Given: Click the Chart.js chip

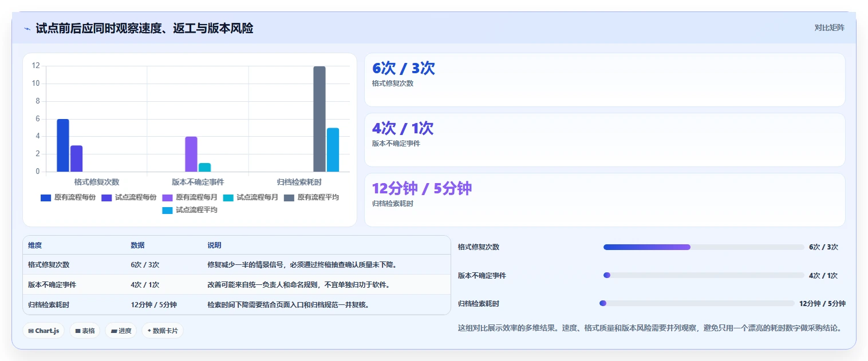Looking at the screenshot, I should coord(44,331).
